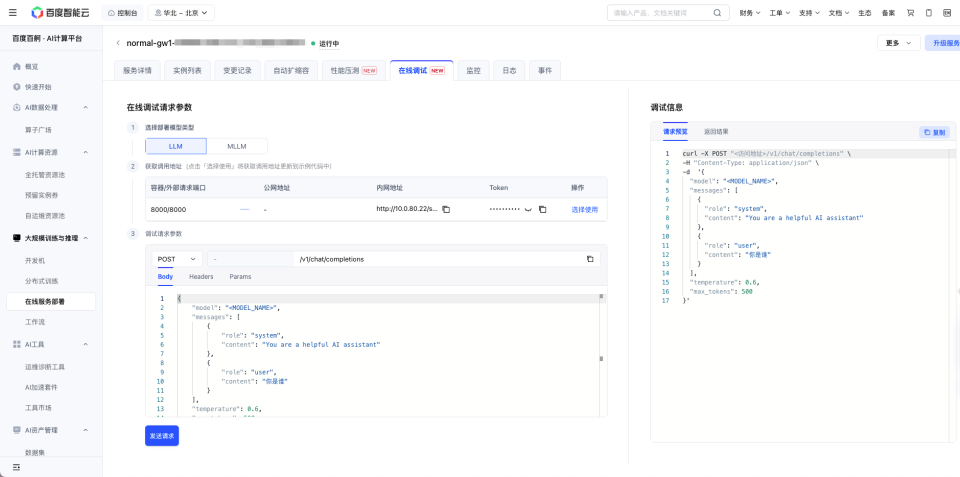Go back using the arrow beside normal-gw1

[118, 43]
